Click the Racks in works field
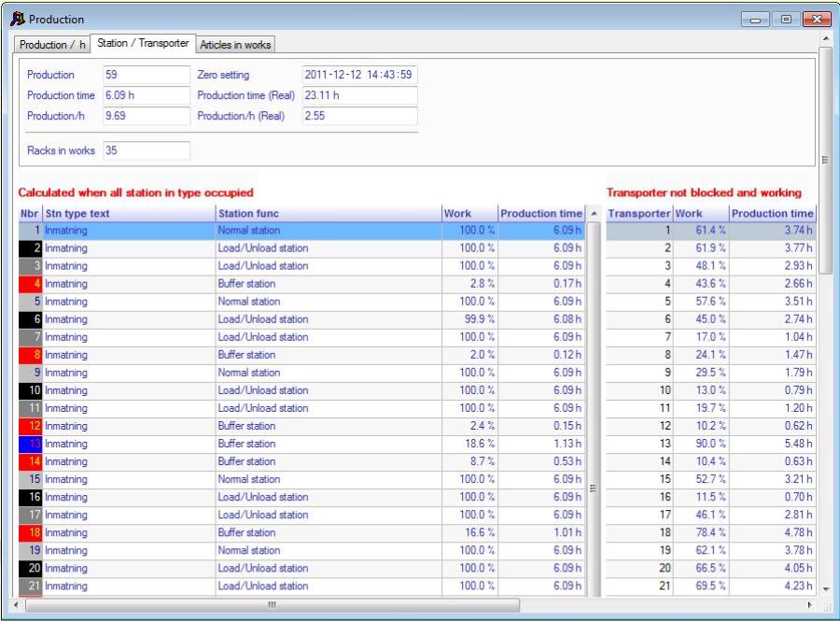The height and width of the screenshot is (622, 840). pos(145,150)
